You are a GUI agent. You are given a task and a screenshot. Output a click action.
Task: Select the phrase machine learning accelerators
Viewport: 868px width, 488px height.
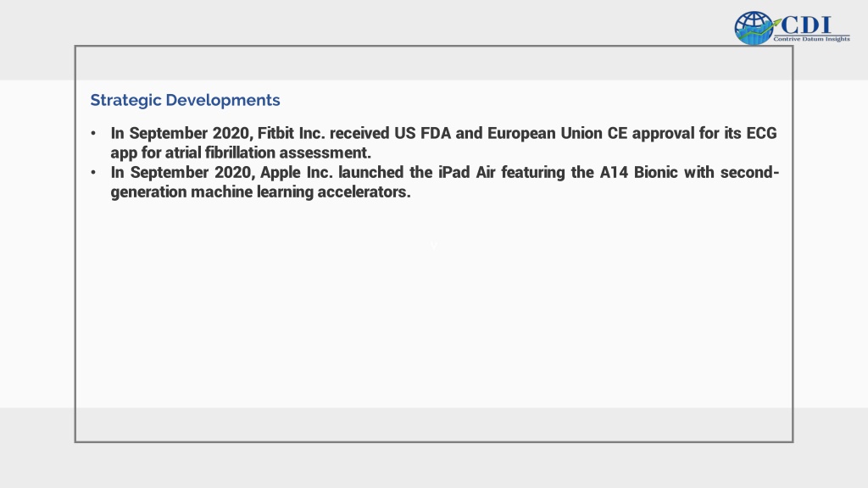point(301,192)
